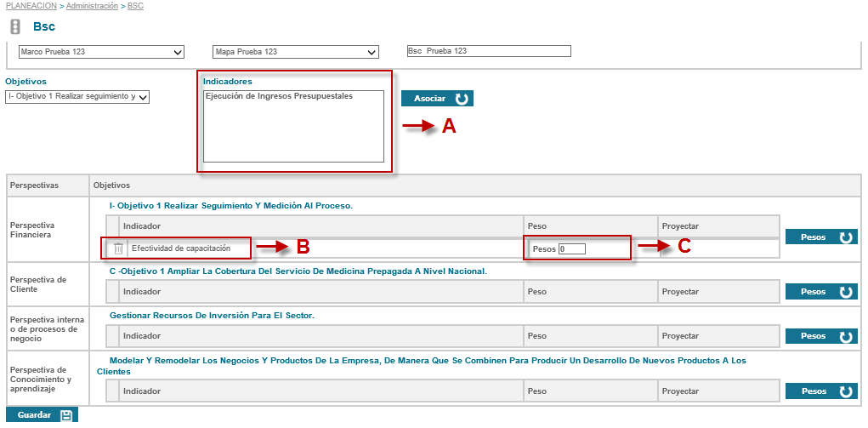Open Administración breadcrumb link
This screenshot has width=868, height=428.
click(93, 6)
